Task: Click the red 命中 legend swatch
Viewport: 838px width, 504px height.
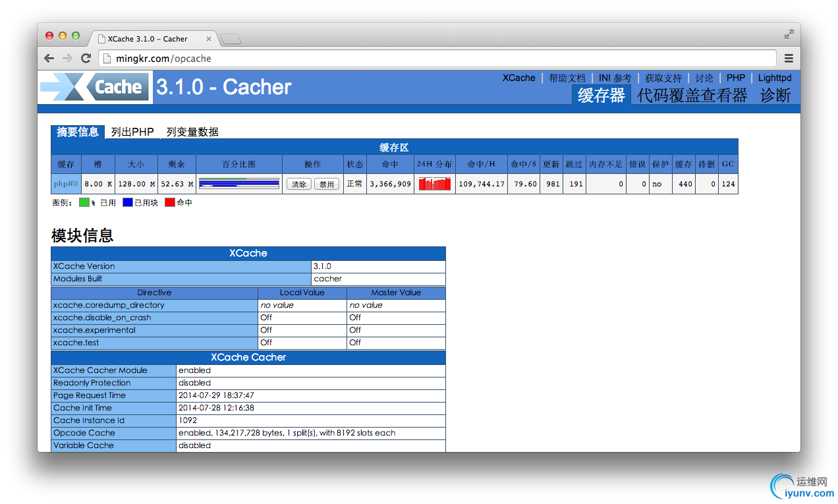Action: [x=170, y=203]
